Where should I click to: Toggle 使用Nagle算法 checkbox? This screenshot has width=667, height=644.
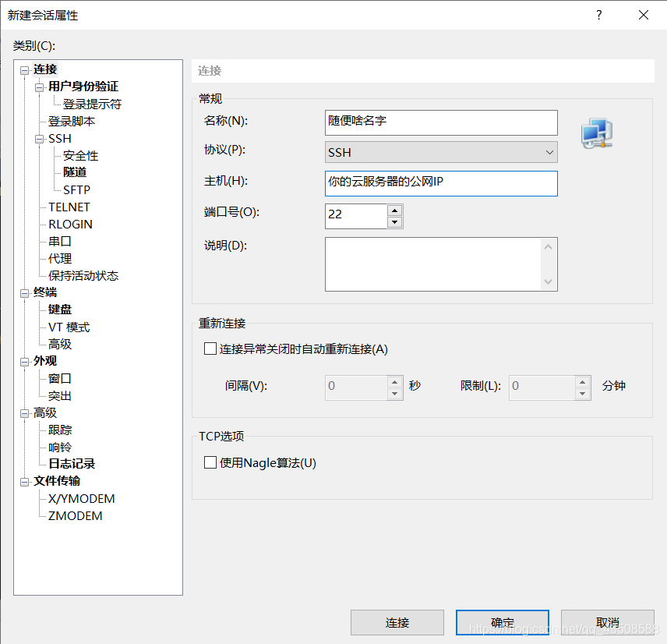(x=210, y=462)
